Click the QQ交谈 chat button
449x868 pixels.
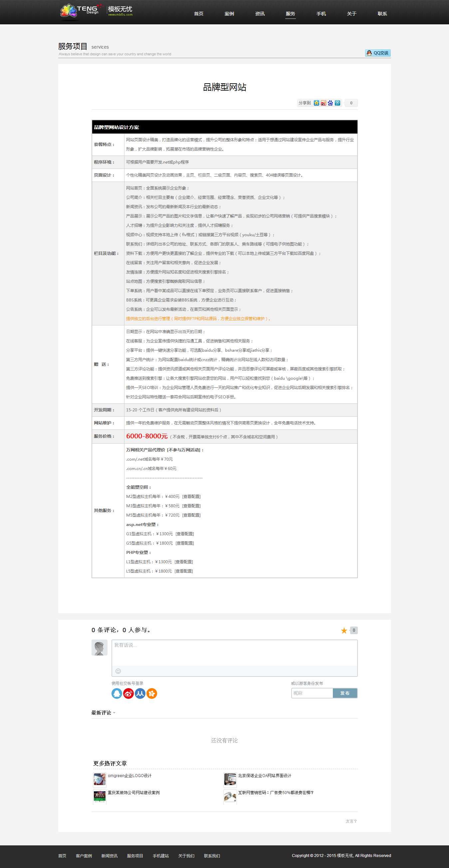[x=377, y=53]
